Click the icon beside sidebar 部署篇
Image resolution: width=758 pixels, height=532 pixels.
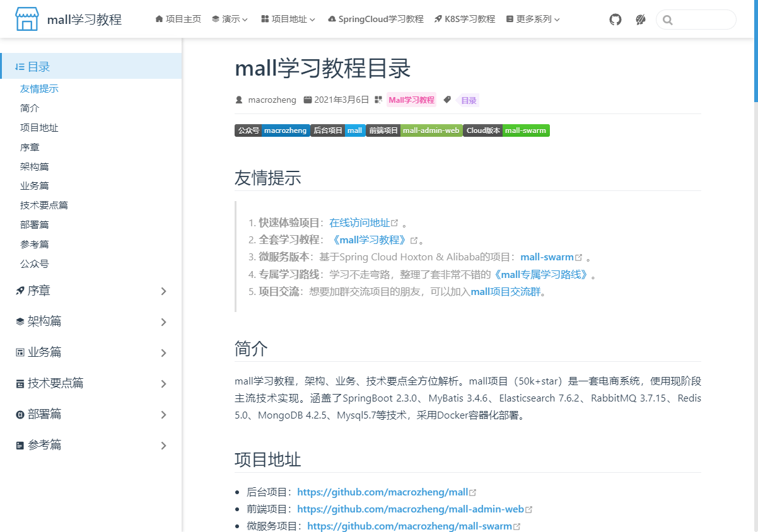coord(20,414)
